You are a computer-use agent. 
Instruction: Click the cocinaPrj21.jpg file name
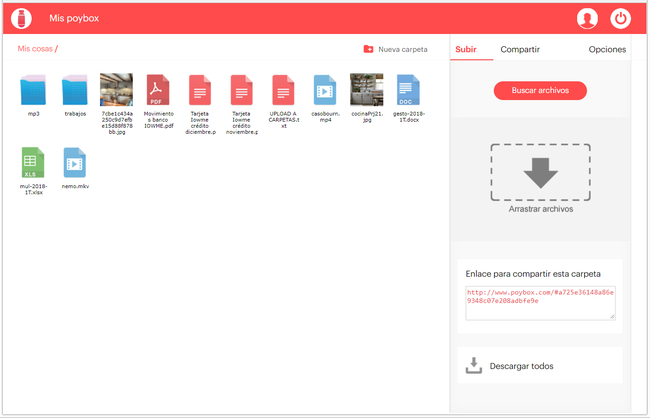point(367,117)
